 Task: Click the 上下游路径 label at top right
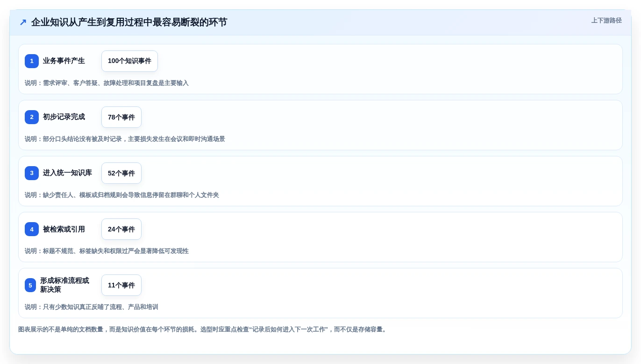606,21
